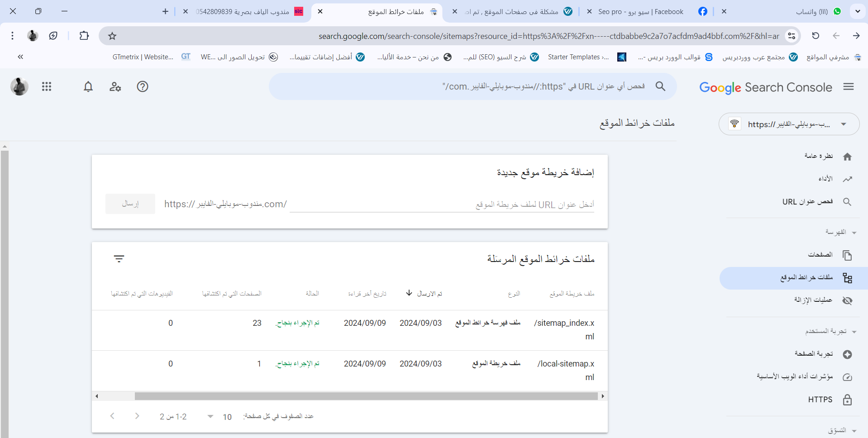Open أفضل إضافات تقييما bookmark
868x438 pixels.
(x=327, y=57)
